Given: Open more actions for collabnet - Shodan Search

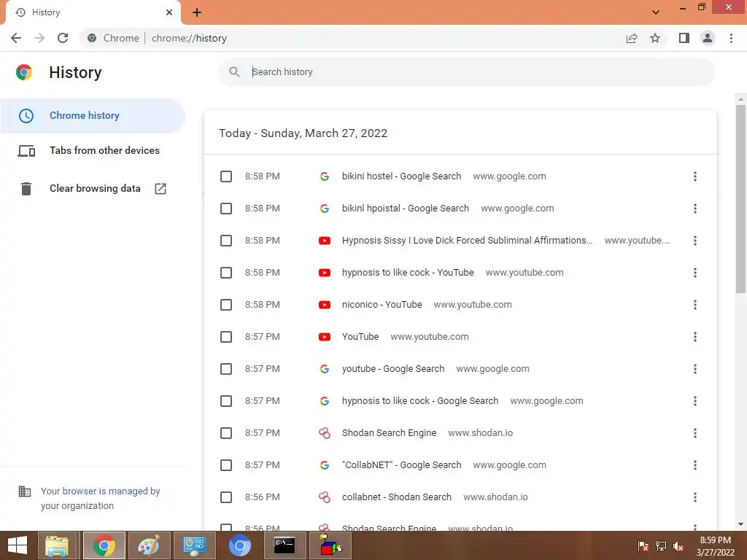Looking at the screenshot, I should click(695, 497).
